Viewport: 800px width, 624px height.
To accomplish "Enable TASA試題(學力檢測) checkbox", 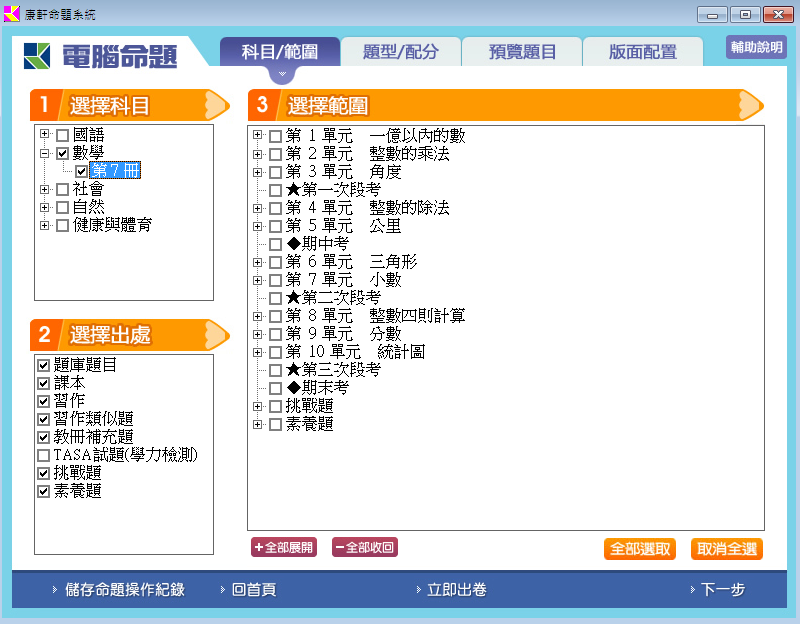I will (x=43, y=456).
